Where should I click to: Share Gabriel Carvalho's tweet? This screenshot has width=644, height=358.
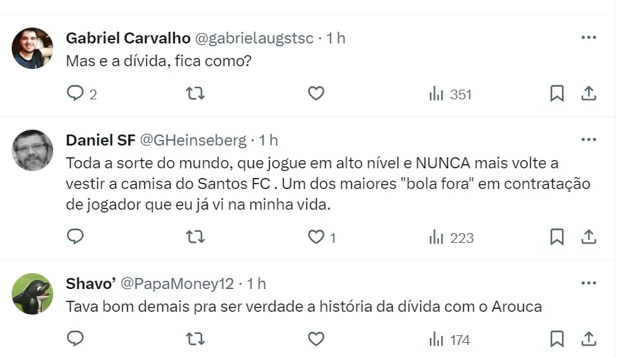point(589,93)
